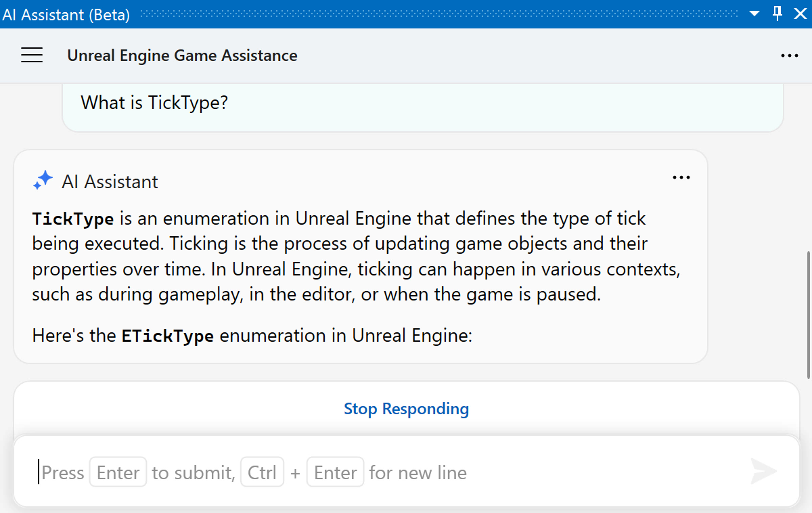
Task: Click the chat vertical scrollbar
Action: click(808, 315)
